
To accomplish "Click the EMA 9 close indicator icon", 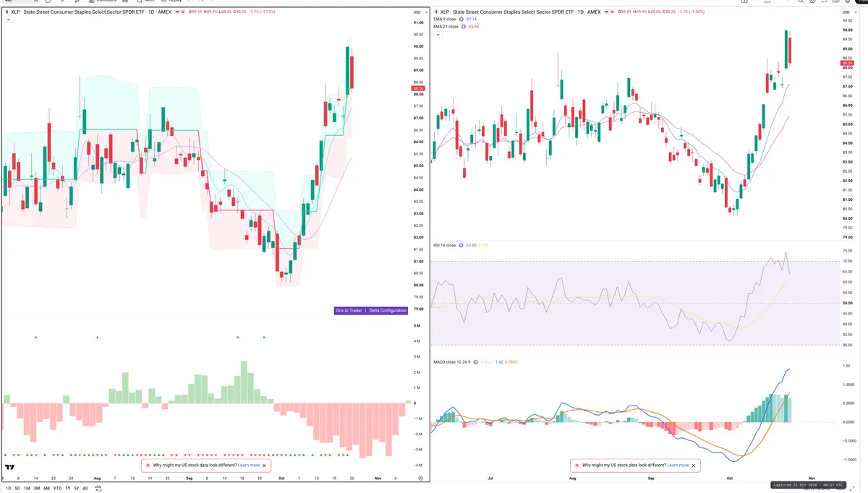I will pos(461,20).
